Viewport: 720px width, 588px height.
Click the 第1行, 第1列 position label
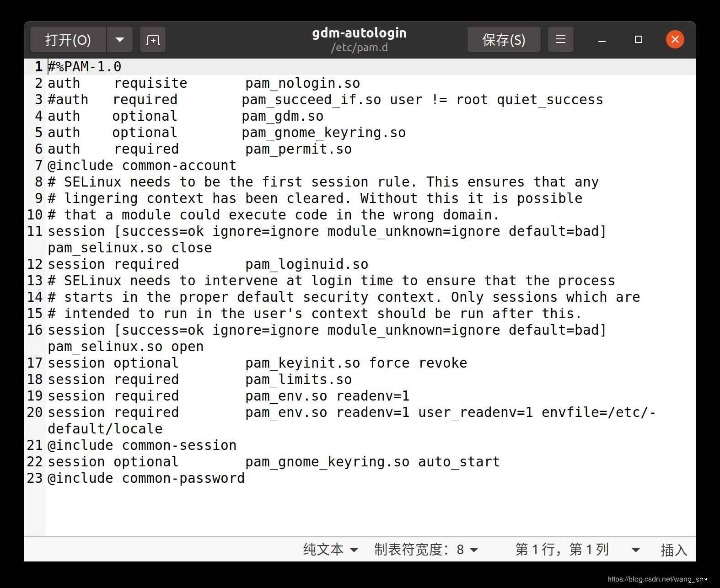(562, 549)
